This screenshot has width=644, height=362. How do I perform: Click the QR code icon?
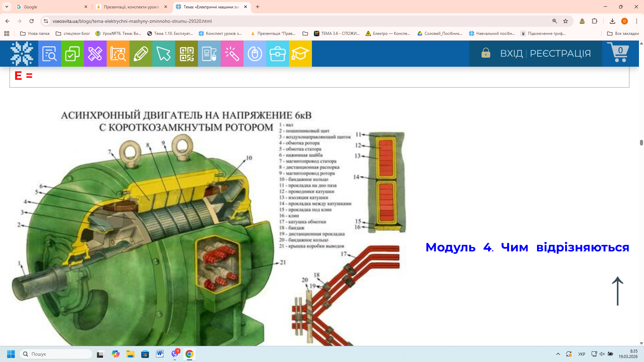[186, 54]
